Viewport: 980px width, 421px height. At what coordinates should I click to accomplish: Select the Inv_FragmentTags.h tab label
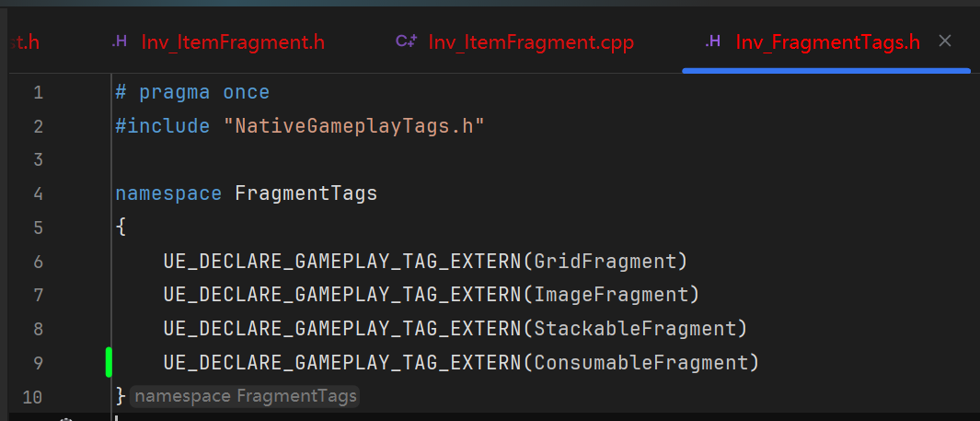(x=827, y=42)
